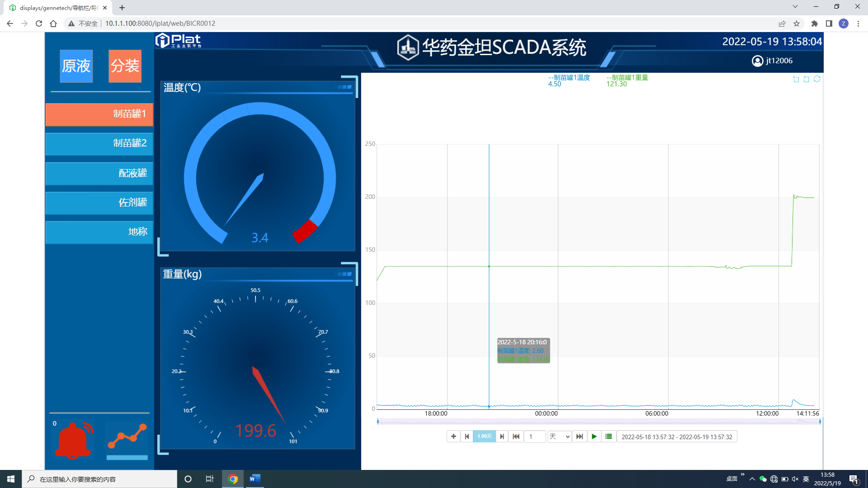Click the zoom reset icon on chart
The image size is (868, 488).
[807, 79]
